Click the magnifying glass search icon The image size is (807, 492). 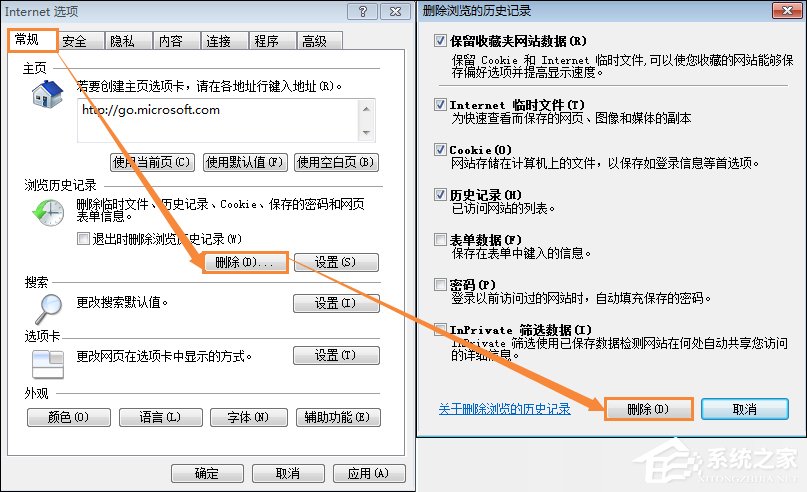tap(47, 304)
